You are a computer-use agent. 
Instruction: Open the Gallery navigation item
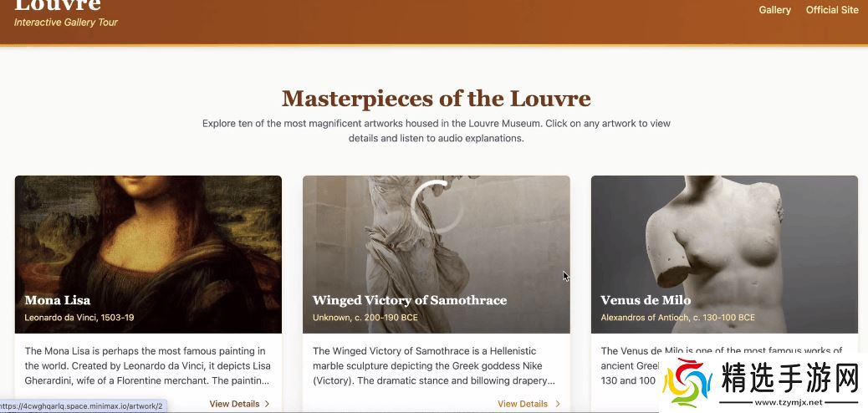tap(774, 10)
